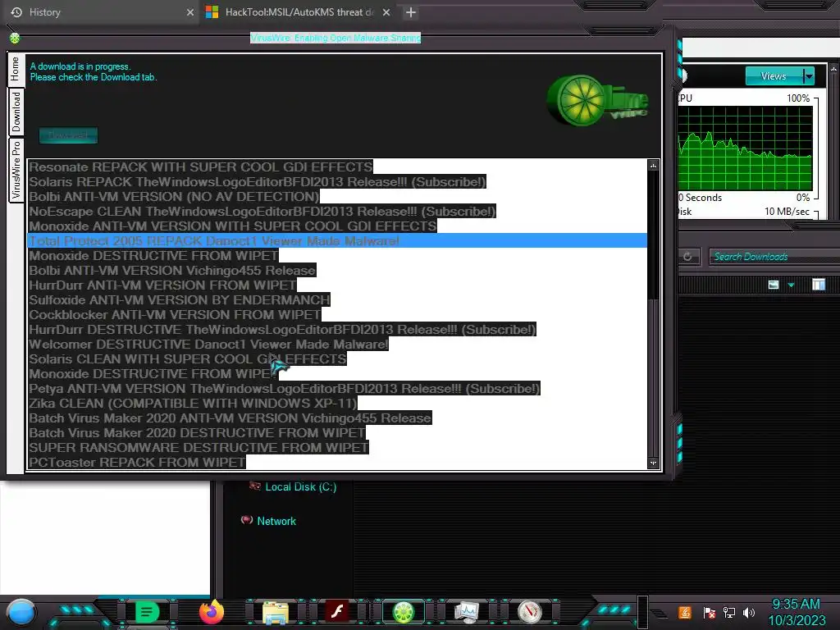Click the green VirusWire title bar icon

[15, 38]
